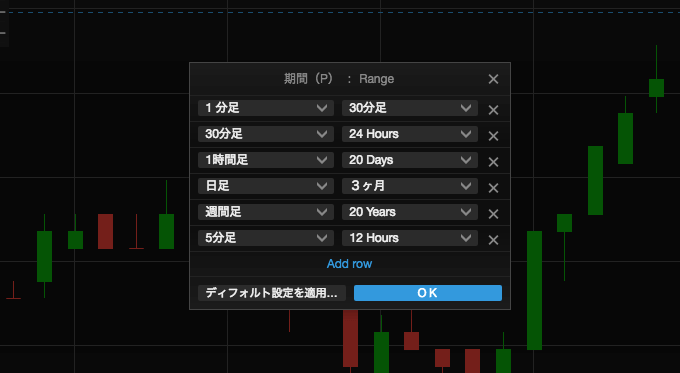Click the Add row link

pyautogui.click(x=350, y=264)
